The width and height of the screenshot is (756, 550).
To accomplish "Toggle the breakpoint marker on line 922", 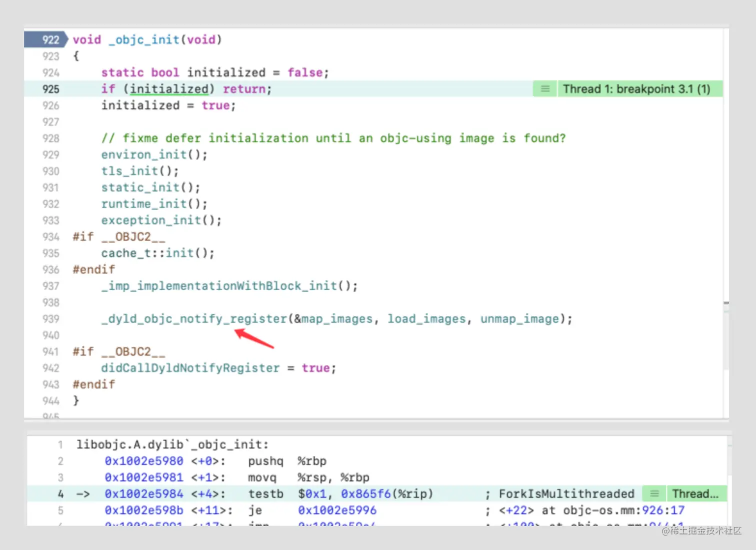I will click(45, 40).
